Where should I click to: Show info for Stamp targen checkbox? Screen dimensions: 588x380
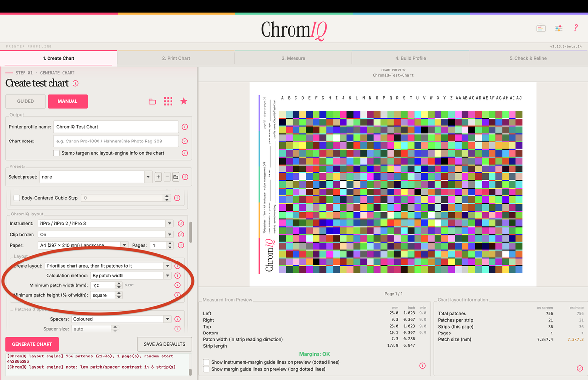(185, 153)
